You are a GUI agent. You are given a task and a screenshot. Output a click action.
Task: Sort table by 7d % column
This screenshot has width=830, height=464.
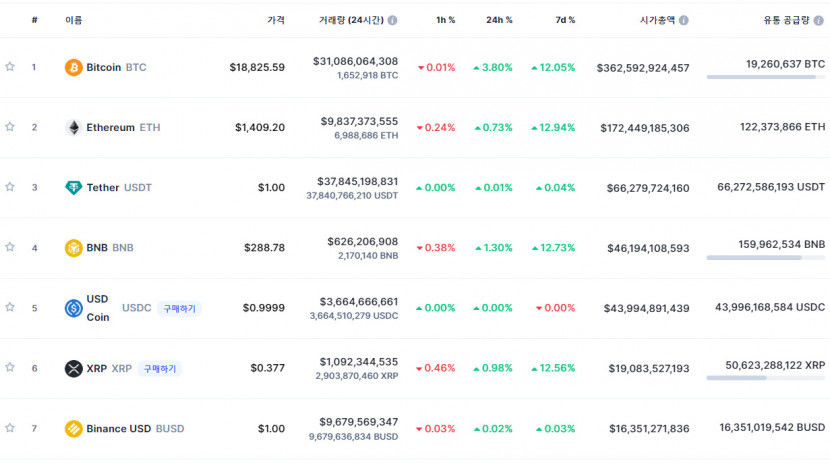[x=565, y=20]
